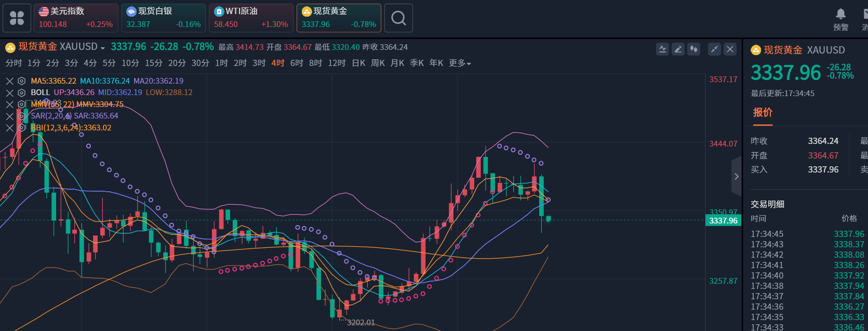Remove the MA5 moving average indicator
This screenshot has width=868, height=331.
click(x=10, y=81)
